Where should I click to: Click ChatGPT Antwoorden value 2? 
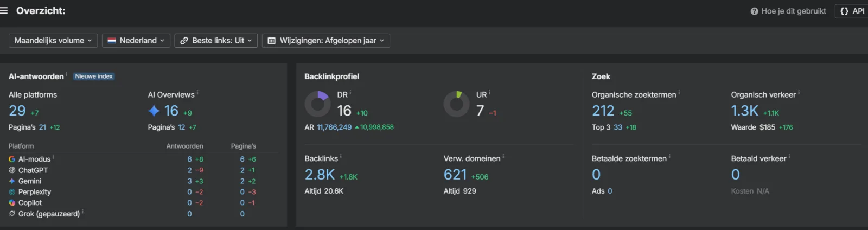pos(190,170)
